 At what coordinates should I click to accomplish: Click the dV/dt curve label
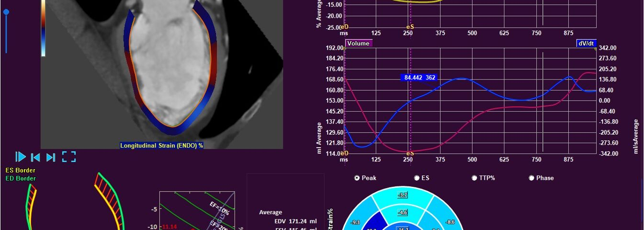coord(586,43)
